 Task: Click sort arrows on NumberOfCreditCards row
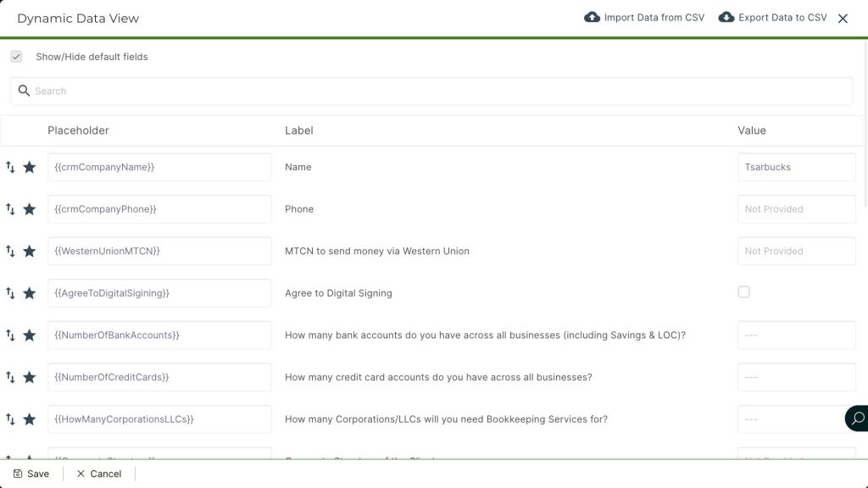pos(10,377)
